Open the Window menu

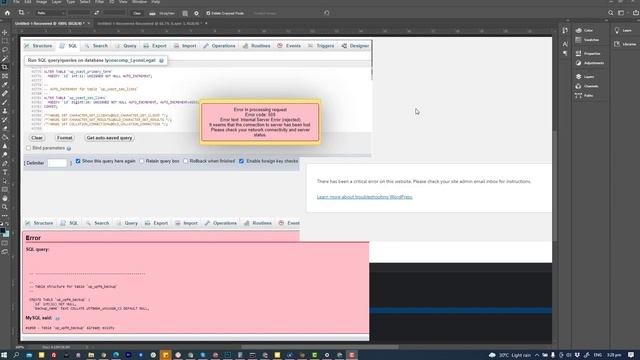point(139,2)
